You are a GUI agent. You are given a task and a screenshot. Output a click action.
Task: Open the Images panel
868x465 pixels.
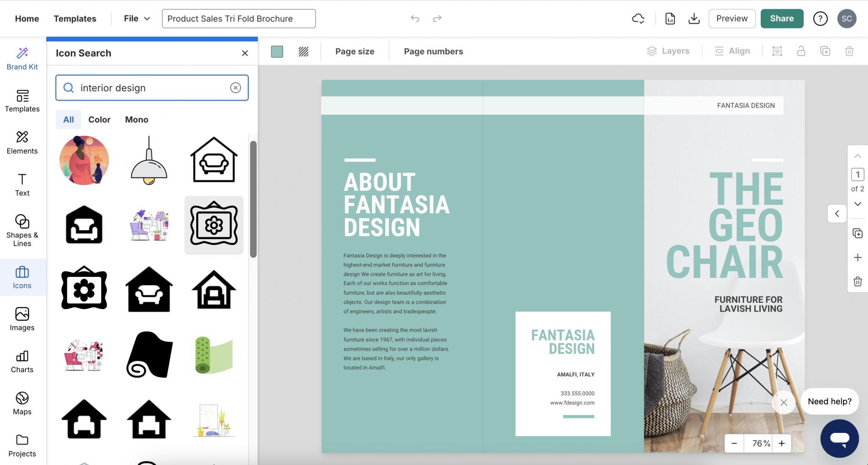pos(22,318)
